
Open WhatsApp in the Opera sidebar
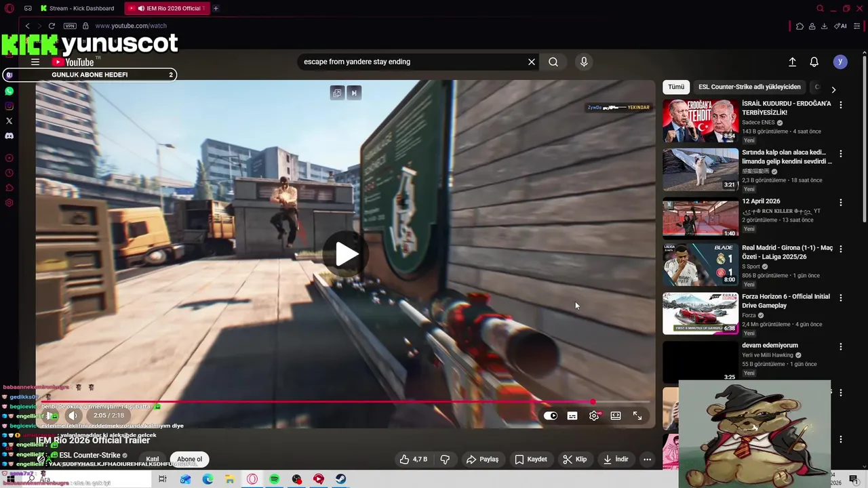(9, 91)
